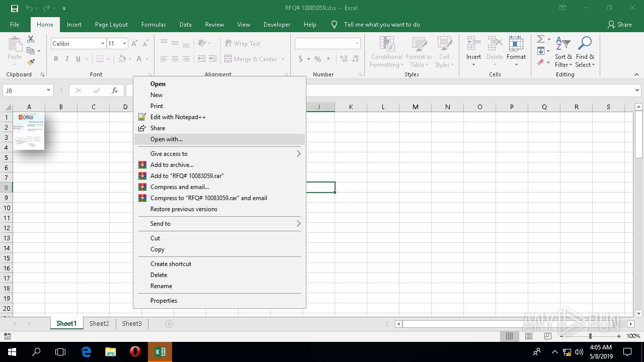Choose Edit with Notepad++ in context menu
Image resolution: width=644 pixels, height=362 pixels.
click(x=219, y=117)
